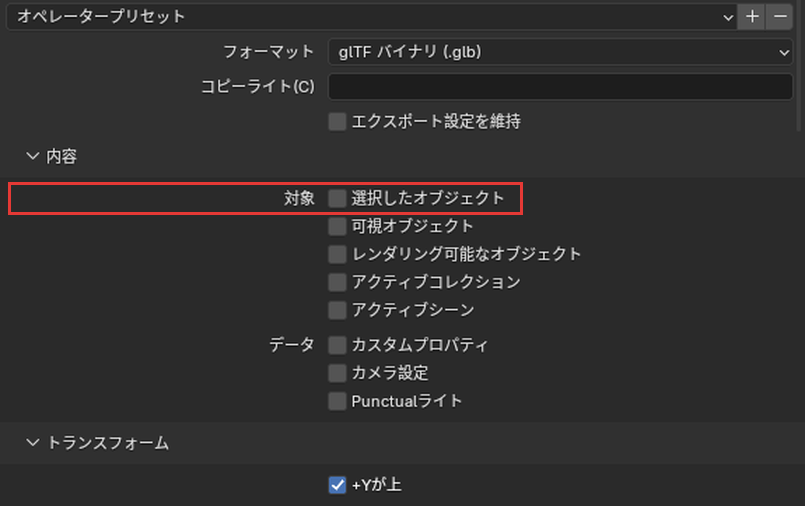
Task: Collapse the トランスフォーム section
Action: pos(33,442)
